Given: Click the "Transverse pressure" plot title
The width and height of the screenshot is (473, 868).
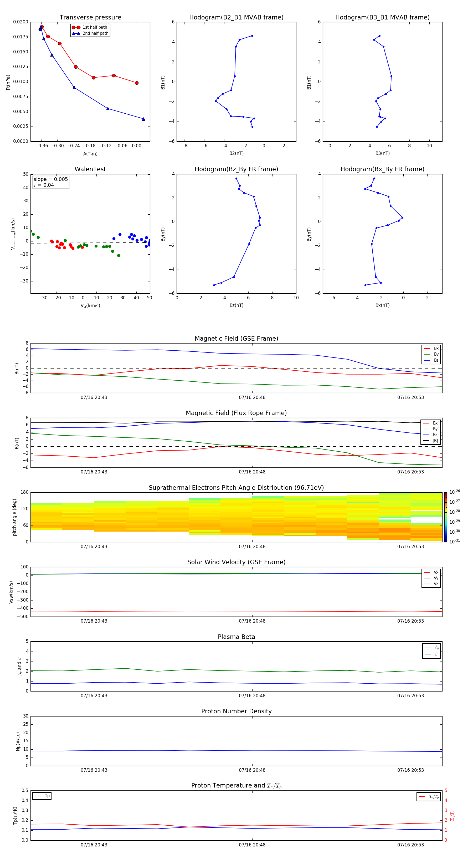Looking at the screenshot, I should point(90,18).
